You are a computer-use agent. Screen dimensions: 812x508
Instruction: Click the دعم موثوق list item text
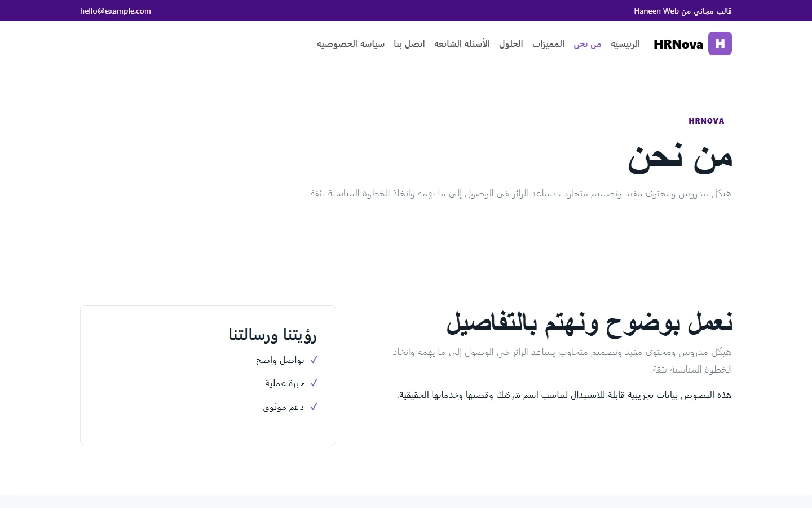point(284,407)
